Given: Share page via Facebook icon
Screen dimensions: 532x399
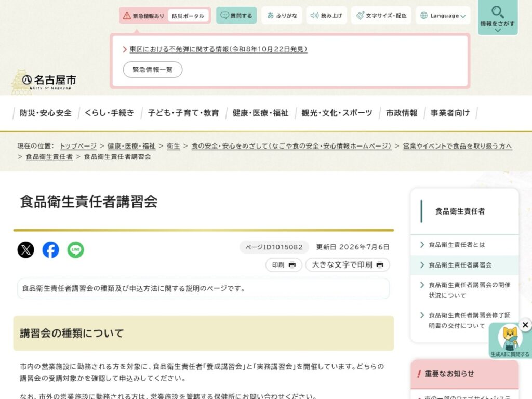Looking at the screenshot, I should (x=50, y=250).
